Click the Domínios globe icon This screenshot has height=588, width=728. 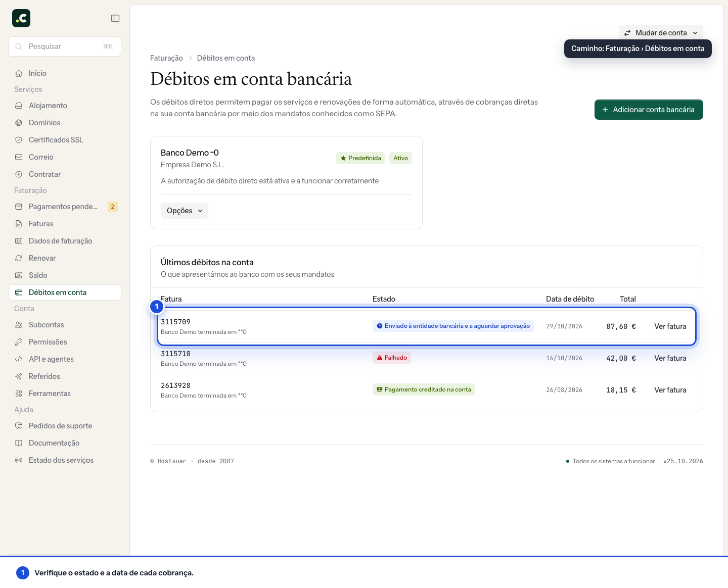[x=19, y=123]
